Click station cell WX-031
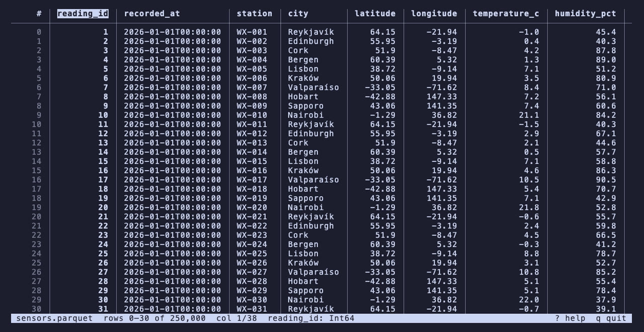This screenshot has width=644, height=332. point(252,309)
